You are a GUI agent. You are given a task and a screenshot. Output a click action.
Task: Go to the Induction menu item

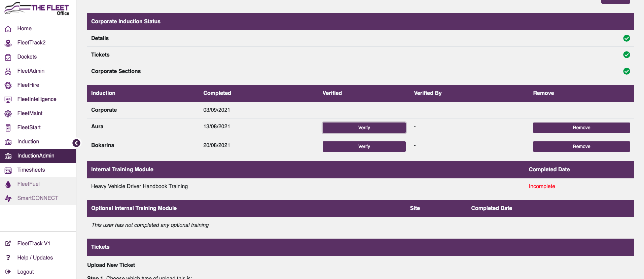(38, 142)
